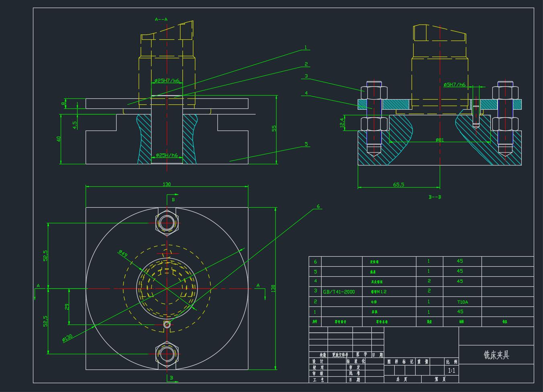
Task: Click the "A--A" section view label
Action: (x=161, y=19)
